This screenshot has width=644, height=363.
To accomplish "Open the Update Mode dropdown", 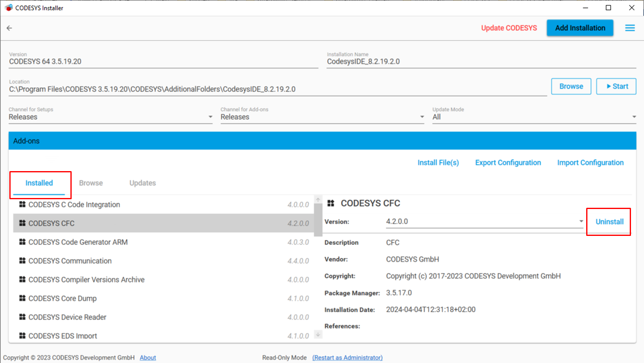I will tap(634, 117).
